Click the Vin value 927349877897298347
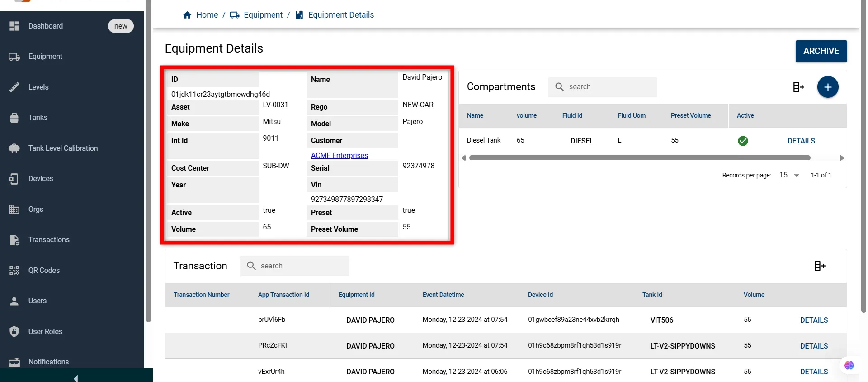Image resolution: width=868 pixels, height=382 pixels. click(347, 199)
